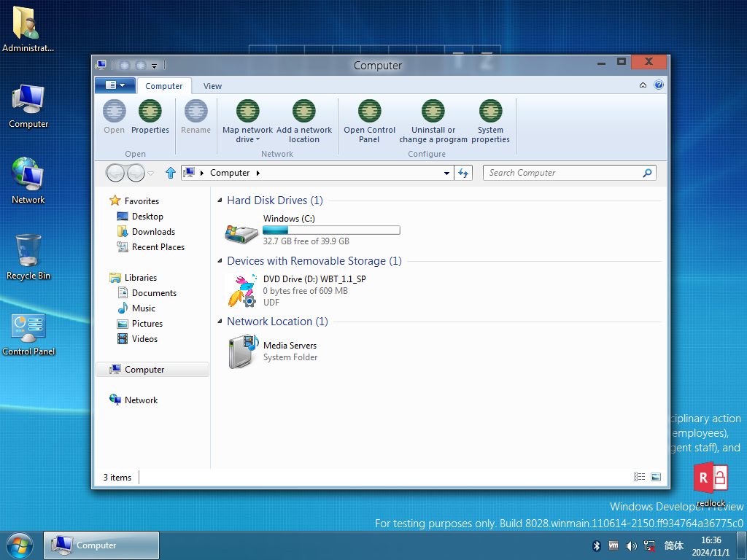
Task: Collapse the Hard Disk Drives group
Action: (x=220, y=201)
